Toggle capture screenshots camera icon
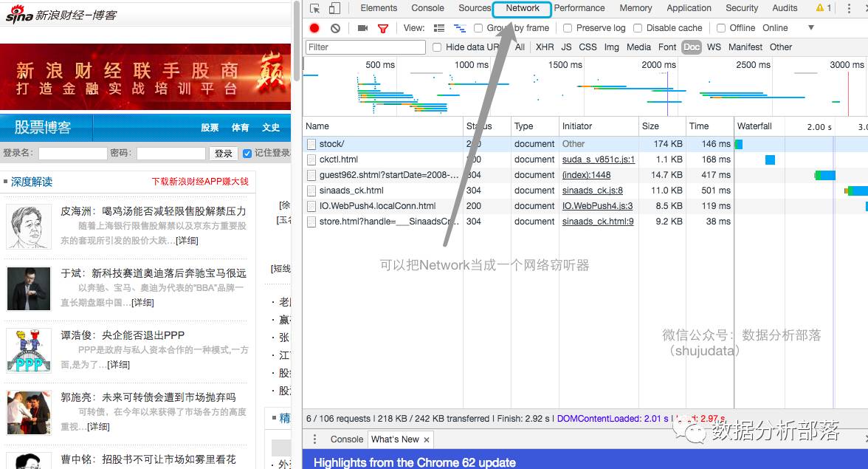 point(362,27)
